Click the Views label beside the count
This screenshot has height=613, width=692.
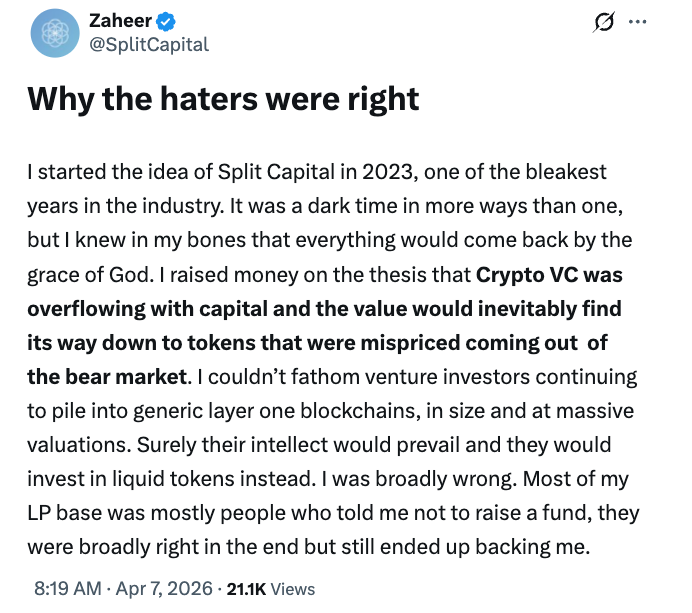click(293, 588)
